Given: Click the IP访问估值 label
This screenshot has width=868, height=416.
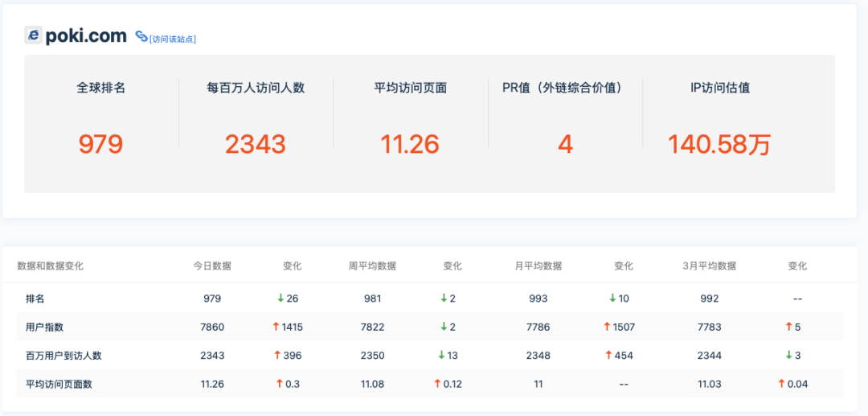Looking at the screenshot, I should coord(719,88).
